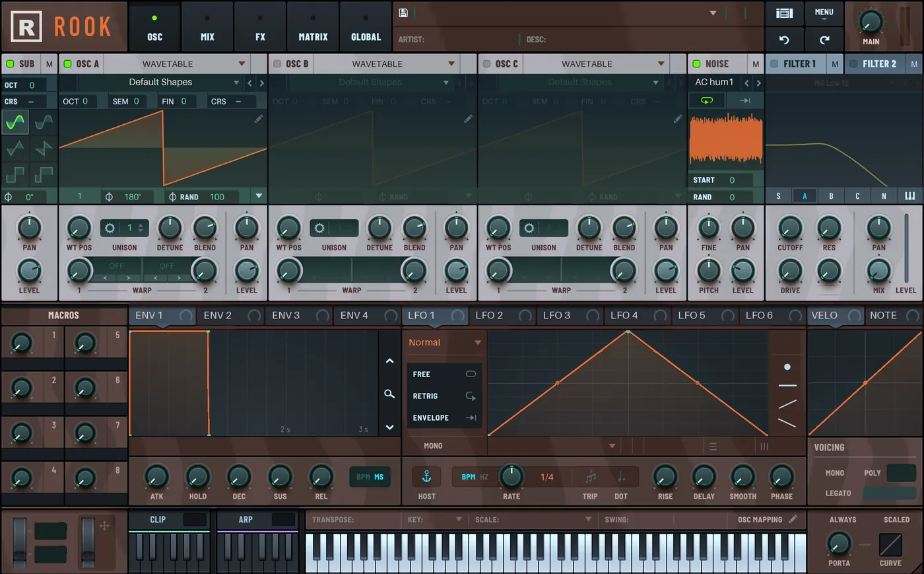
Task: Choose ENVELOPE LFO trigger mode
Action: (444, 418)
